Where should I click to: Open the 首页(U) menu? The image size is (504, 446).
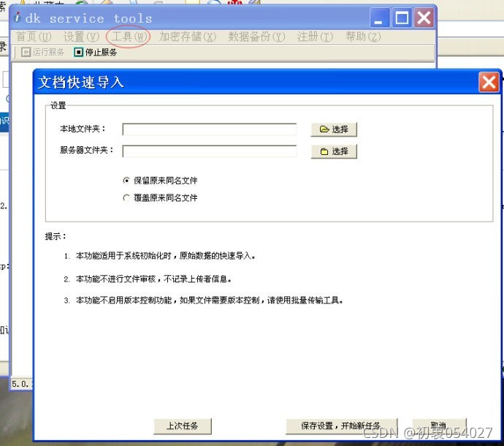click(x=34, y=37)
